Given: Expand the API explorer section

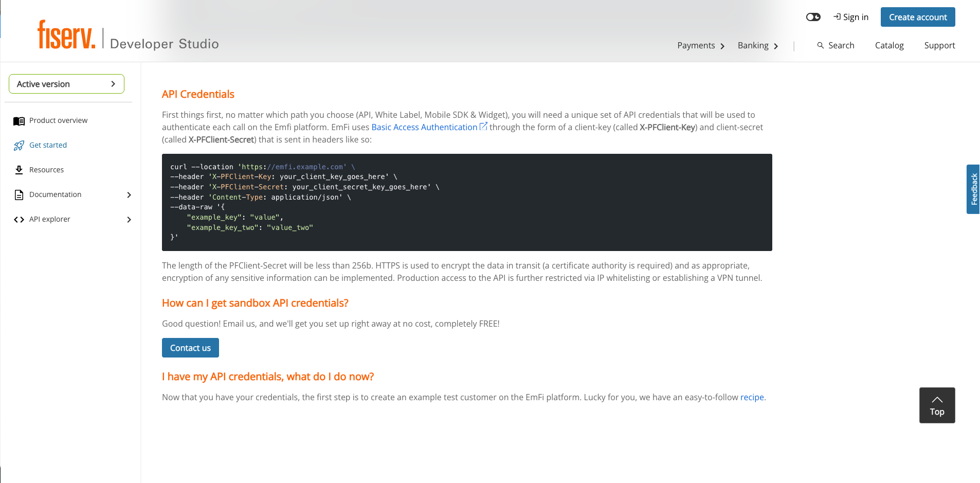Looking at the screenshot, I should [129, 219].
